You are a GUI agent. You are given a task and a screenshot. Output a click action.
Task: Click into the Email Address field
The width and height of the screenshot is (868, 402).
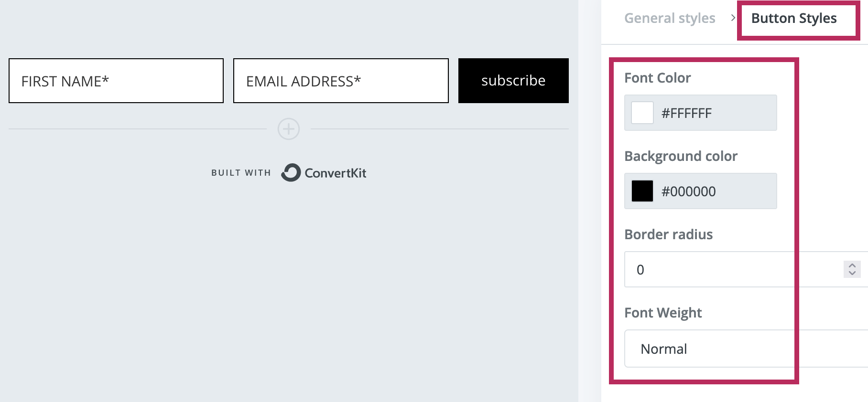(341, 81)
